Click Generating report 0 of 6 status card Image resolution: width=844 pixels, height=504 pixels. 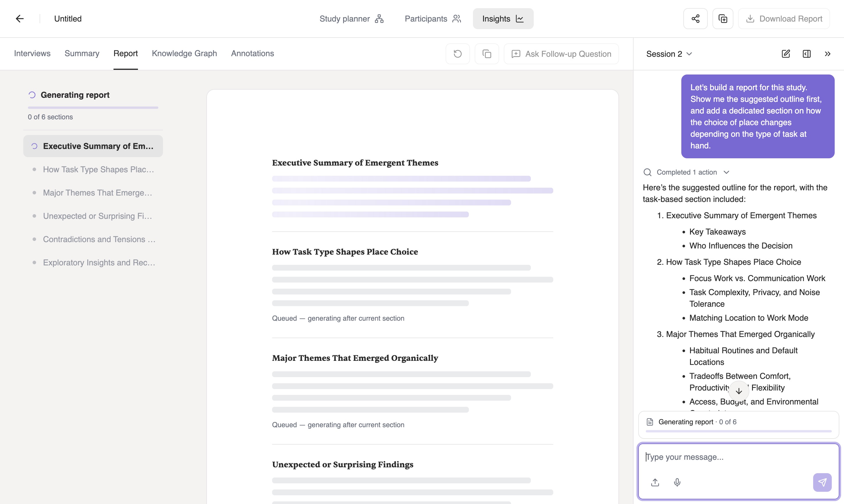coord(739,425)
